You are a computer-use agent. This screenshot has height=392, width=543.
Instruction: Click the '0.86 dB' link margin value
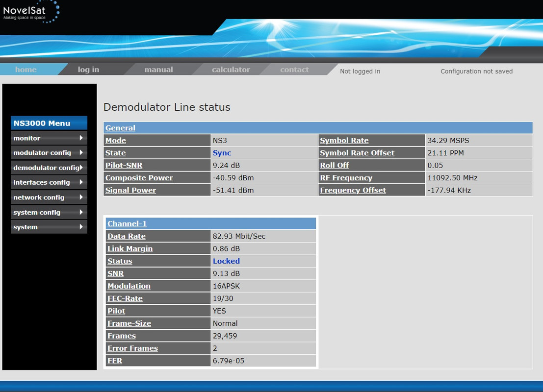(226, 249)
